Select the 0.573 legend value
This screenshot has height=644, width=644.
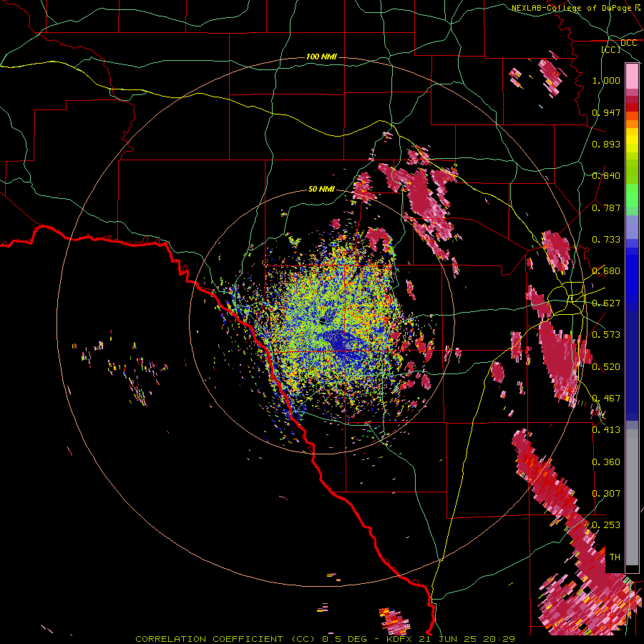pos(606,335)
